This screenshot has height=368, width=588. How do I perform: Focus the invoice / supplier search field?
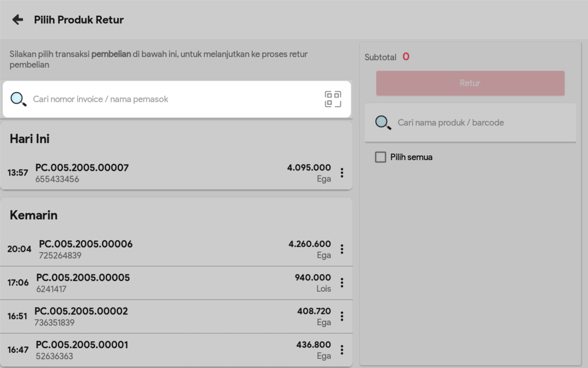click(x=170, y=99)
